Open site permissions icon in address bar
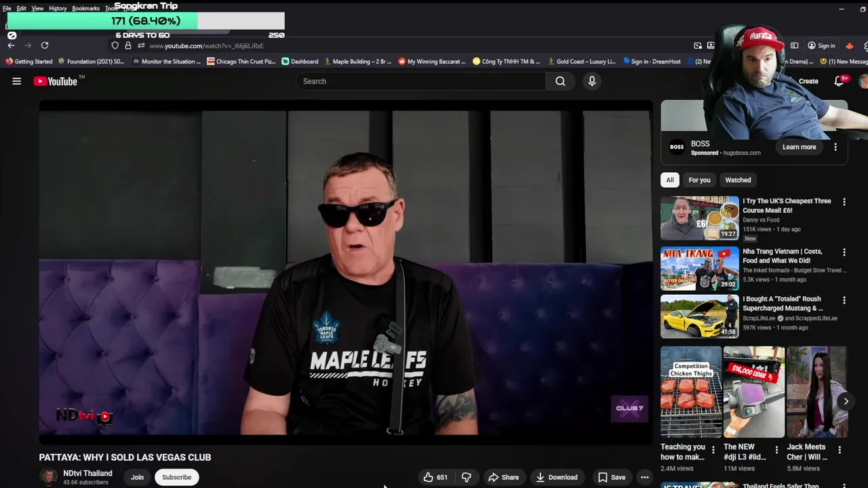This screenshot has height=488, width=868. [140, 45]
